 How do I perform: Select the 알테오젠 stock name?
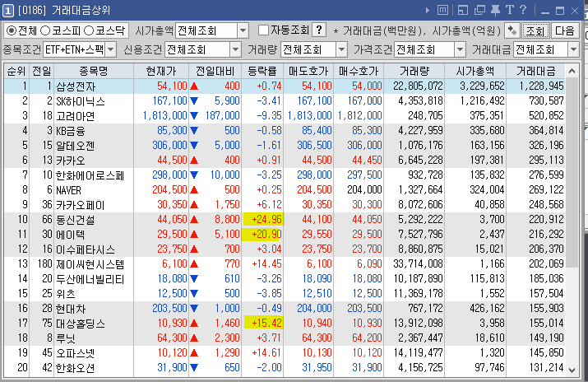(76, 146)
